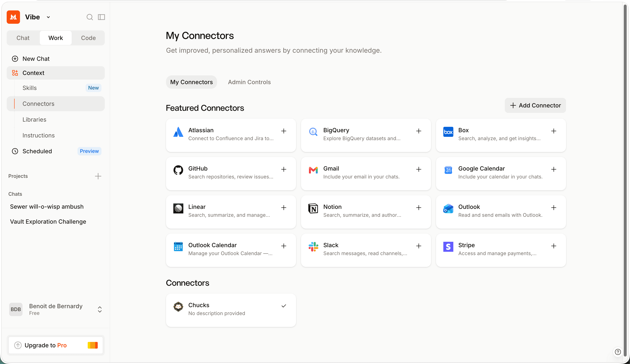Click the Gmail envelope icon

(313, 170)
